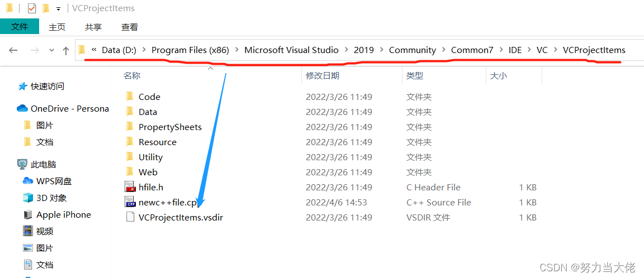
Task: Navigate to IDE breadcrumb
Action: 515,50
